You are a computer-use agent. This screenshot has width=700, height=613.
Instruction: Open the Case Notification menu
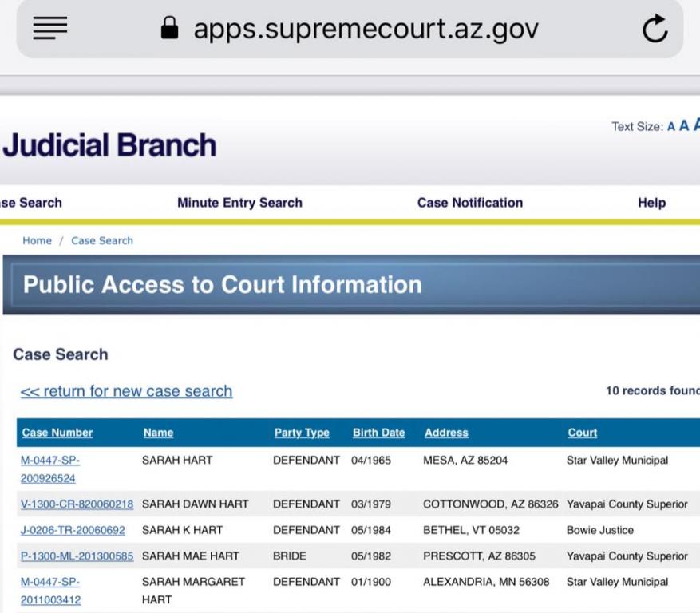(470, 203)
